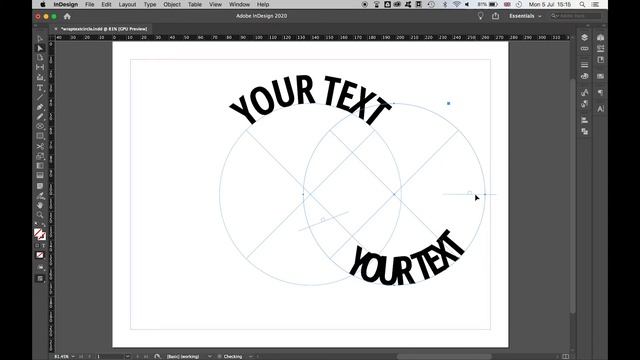Click the curved bottom YOURTEXT object

(x=407, y=259)
